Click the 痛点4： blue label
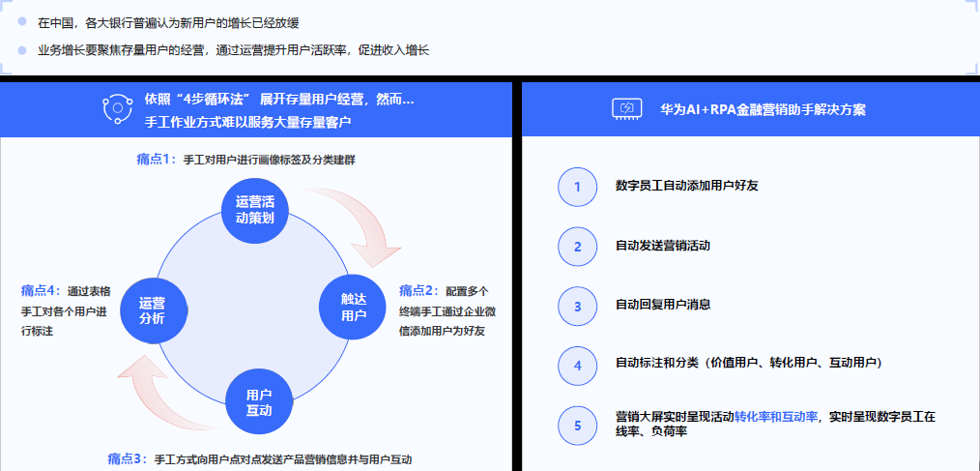Screen dimensions: 980x471 42,290
